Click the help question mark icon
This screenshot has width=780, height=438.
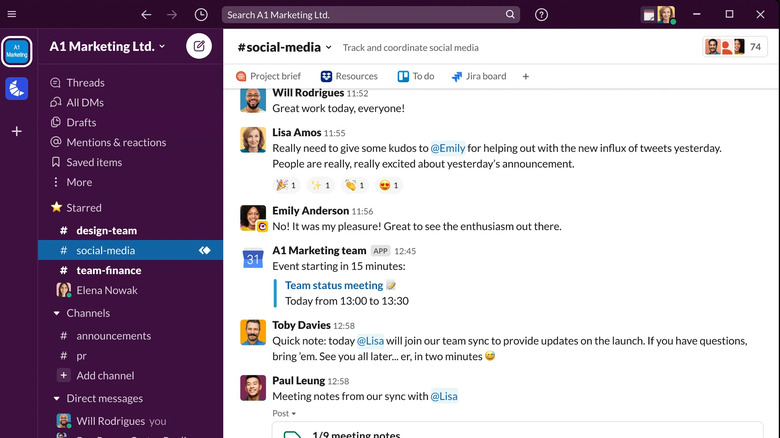coord(541,15)
